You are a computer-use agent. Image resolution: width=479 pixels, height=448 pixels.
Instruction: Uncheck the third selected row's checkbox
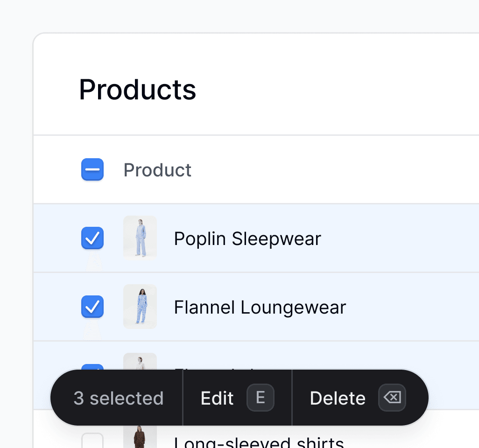point(92,367)
